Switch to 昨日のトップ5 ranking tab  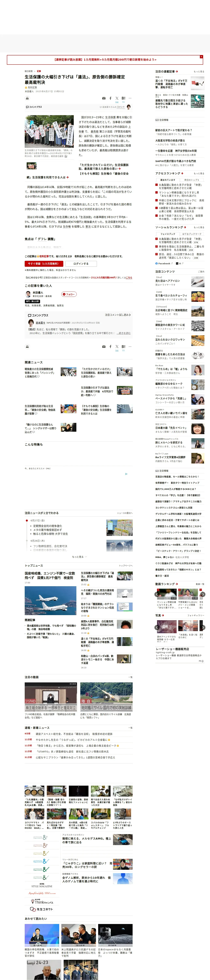click(x=192, y=180)
